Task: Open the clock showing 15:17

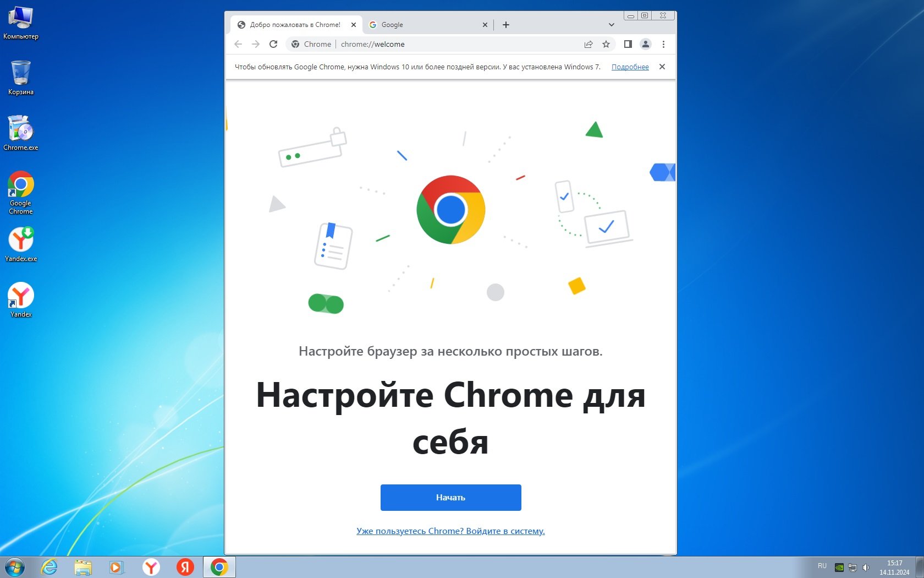Action: 894,568
